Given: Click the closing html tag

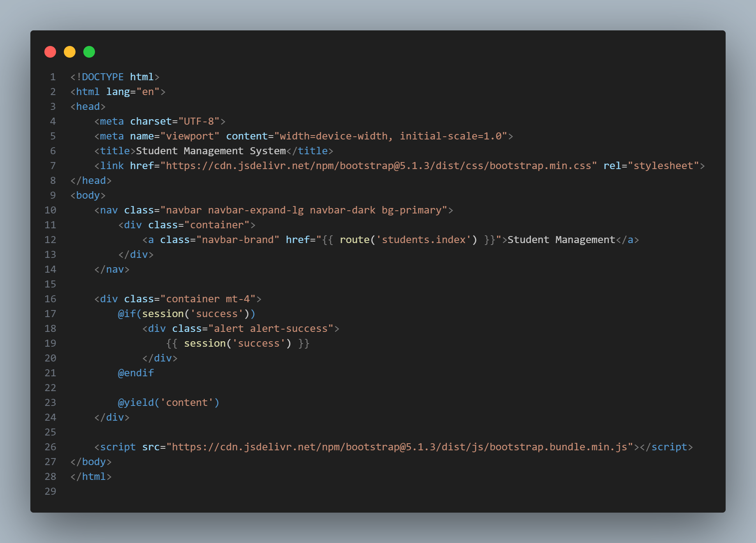Looking at the screenshot, I should pos(91,476).
